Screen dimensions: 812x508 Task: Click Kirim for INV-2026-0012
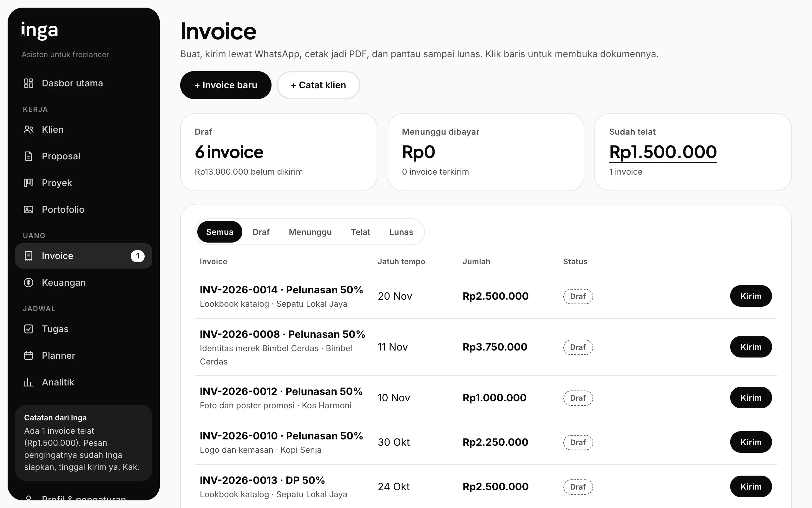pos(751,398)
